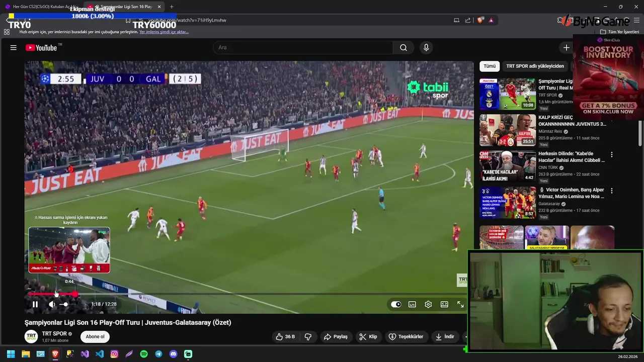This screenshot has height=362, width=644.
Task: Click the apps grid icon in bookmarks bar
Action: (7, 32)
